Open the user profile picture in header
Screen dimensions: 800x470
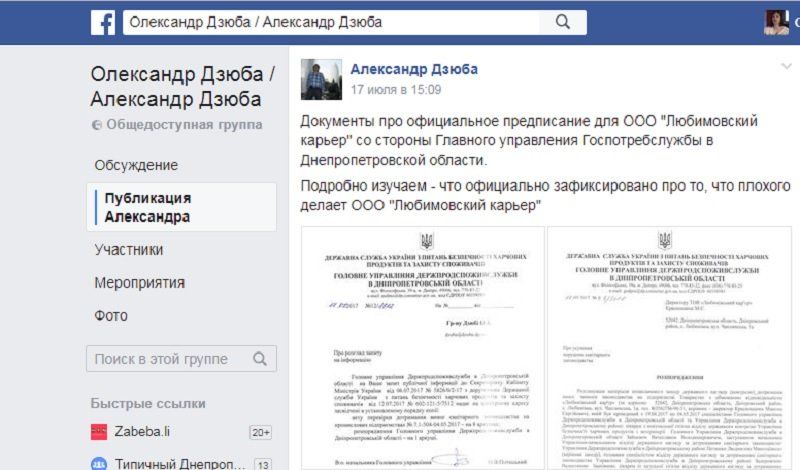pos(777,22)
